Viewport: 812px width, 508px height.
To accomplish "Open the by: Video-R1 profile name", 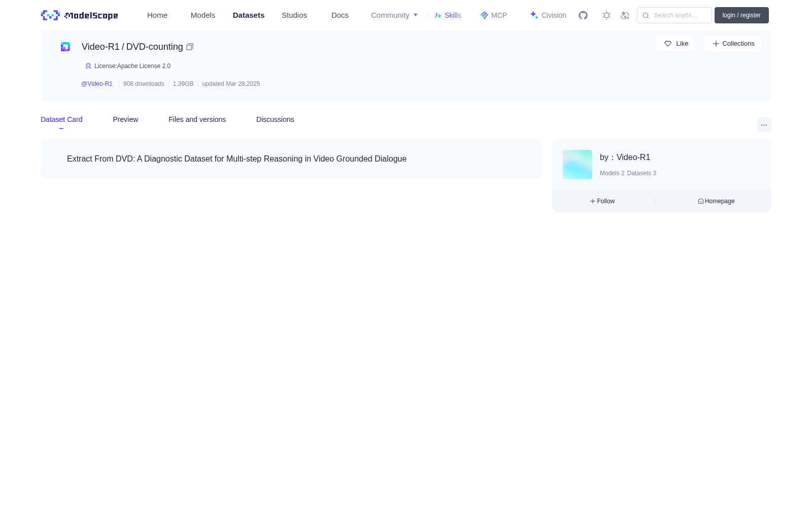I will pyautogui.click(x=625, y=157).
